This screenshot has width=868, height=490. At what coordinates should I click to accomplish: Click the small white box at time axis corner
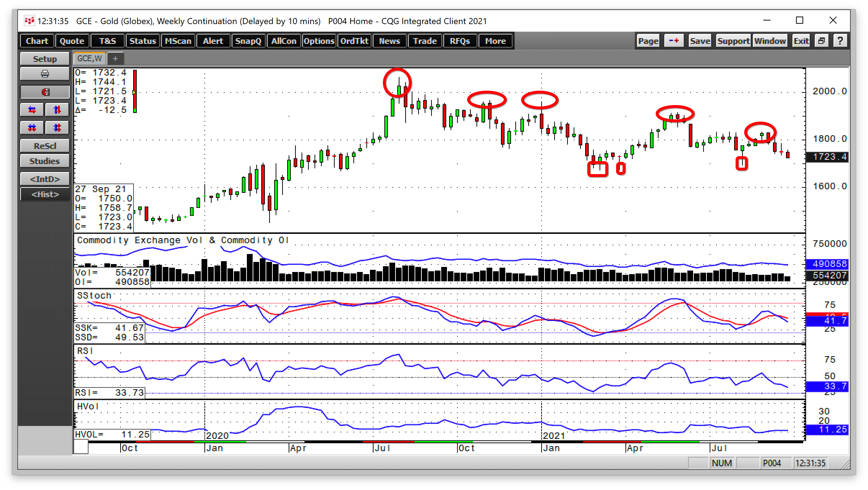[x=81, y=446]
